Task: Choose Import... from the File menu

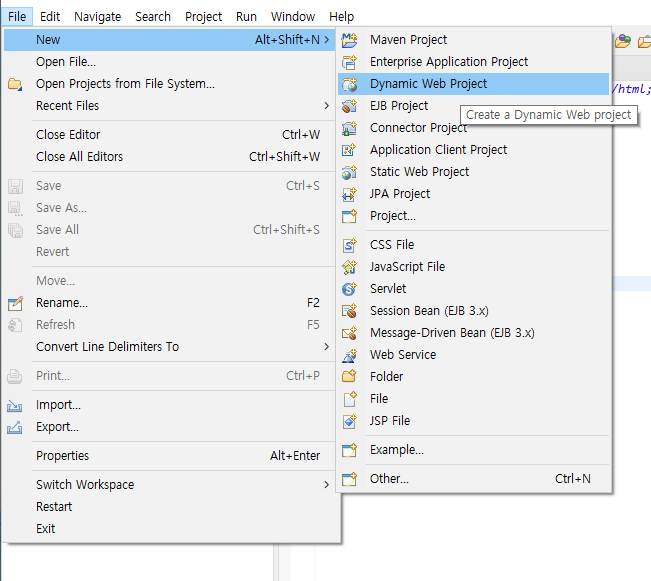Action: [169, 405]
